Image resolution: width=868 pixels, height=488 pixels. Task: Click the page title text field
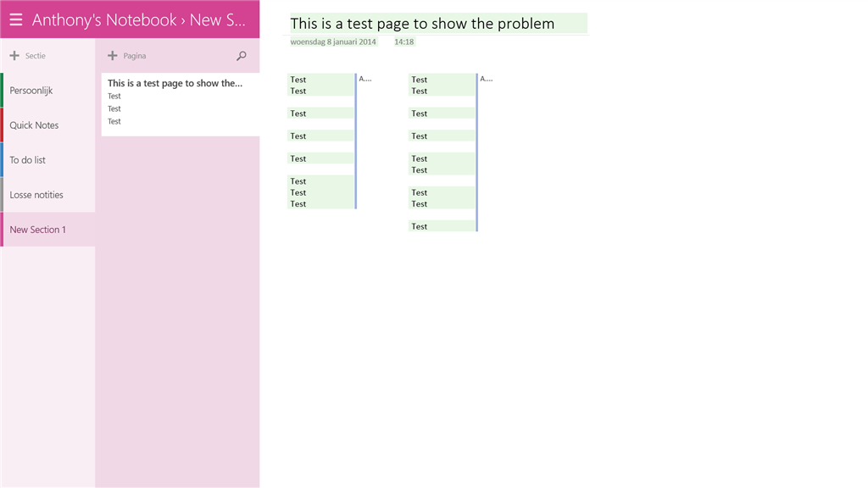coord(438,23)
